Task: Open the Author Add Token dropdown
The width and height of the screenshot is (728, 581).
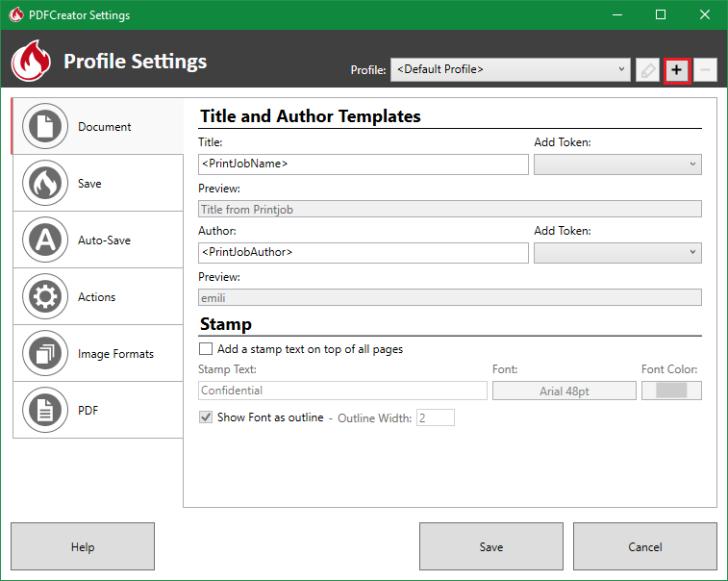Action: click(617, 253)
